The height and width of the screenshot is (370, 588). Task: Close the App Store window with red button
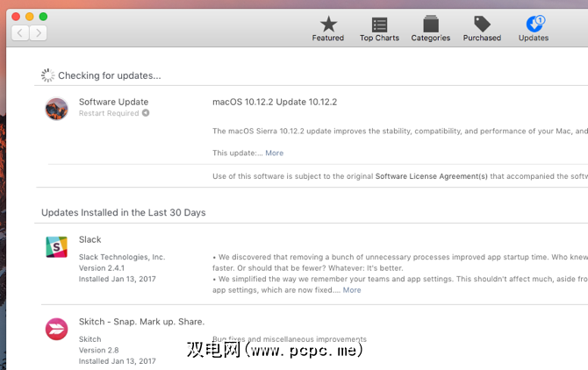tap(16, 17)
